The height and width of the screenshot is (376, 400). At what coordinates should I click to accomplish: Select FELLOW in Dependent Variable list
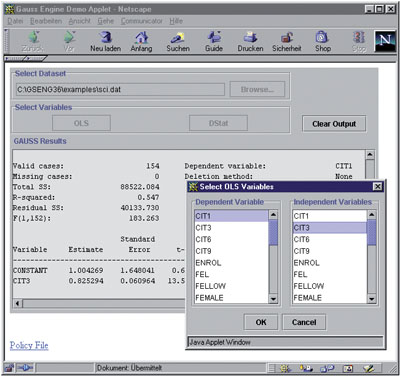(x=231, y=286)
